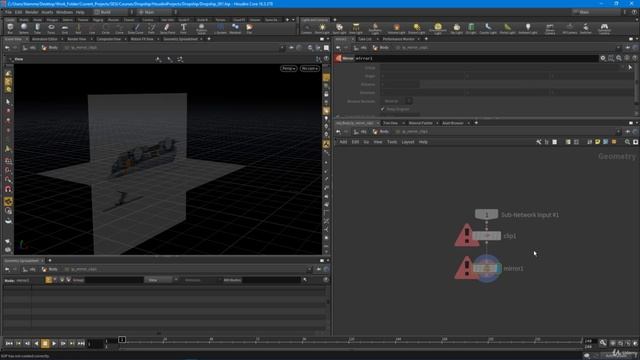Open the Main take dropdown

pos(157,12)
